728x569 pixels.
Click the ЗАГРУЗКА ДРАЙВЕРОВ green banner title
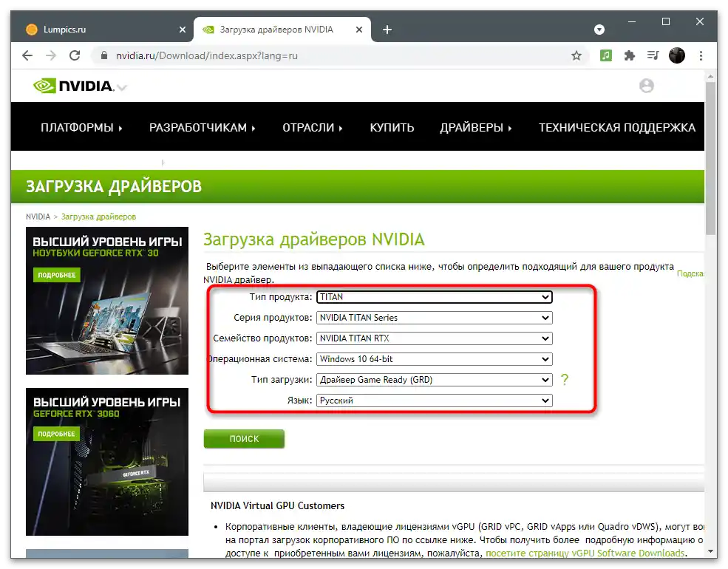point(114,186)
